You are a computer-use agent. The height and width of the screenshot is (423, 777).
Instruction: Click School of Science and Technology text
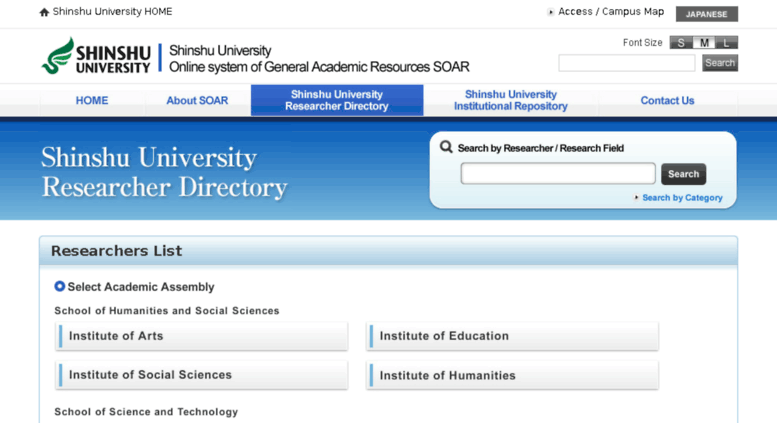(146, 412)
